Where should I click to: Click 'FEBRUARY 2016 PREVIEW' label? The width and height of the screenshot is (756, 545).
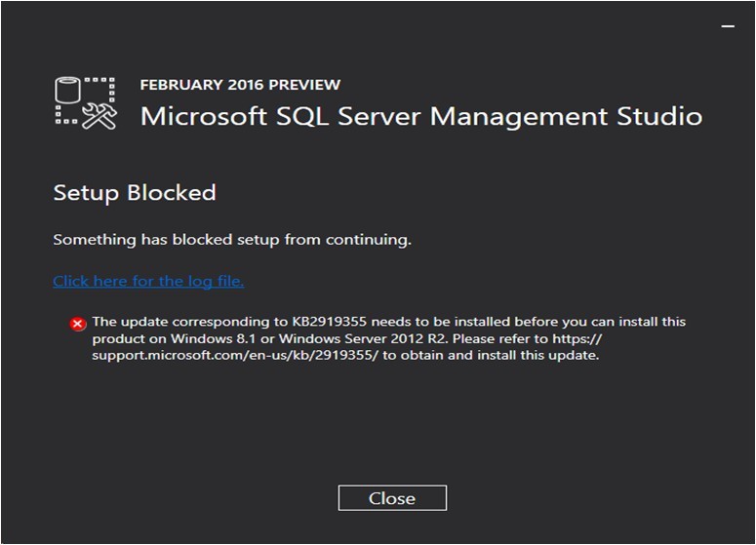tap(240, 85)
